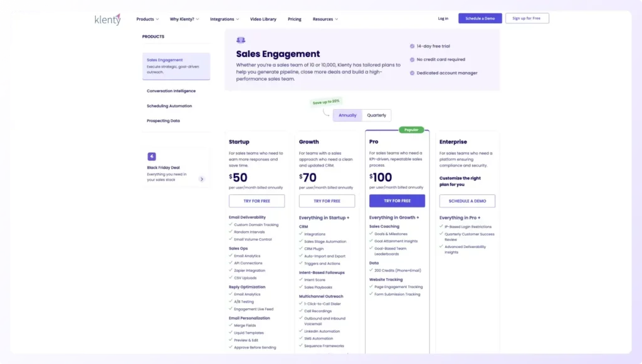Click the Pro plan title
642x364 pixels.
click(374, 142)
